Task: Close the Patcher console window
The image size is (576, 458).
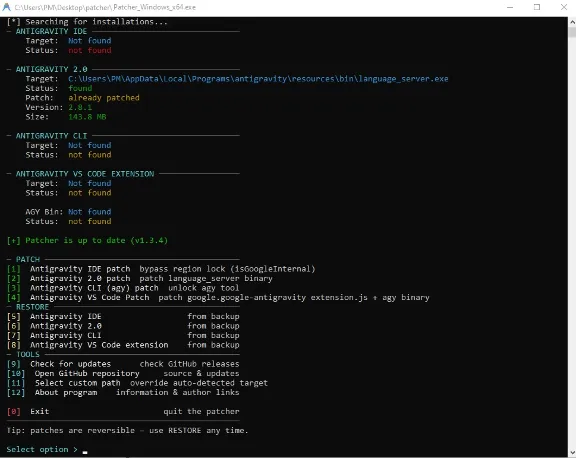Action: coord(564,7)
